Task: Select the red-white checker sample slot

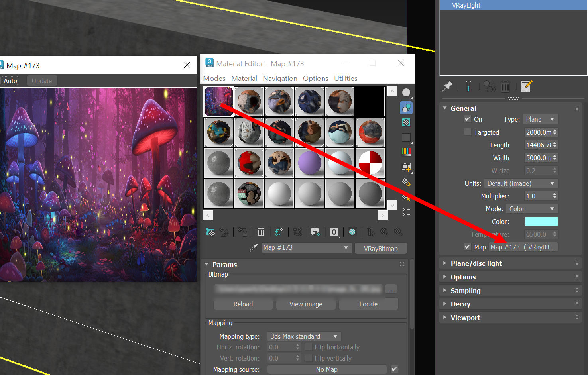Action: 370,163
